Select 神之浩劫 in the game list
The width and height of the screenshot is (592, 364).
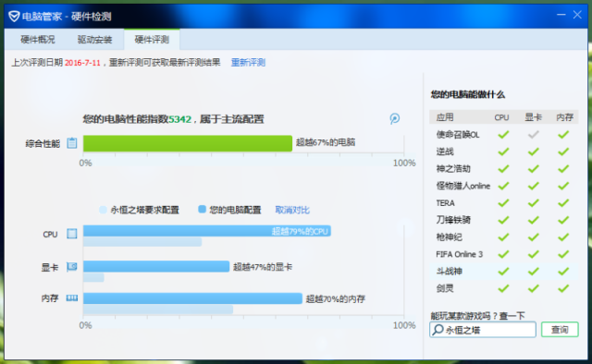[x=453, y=169]
